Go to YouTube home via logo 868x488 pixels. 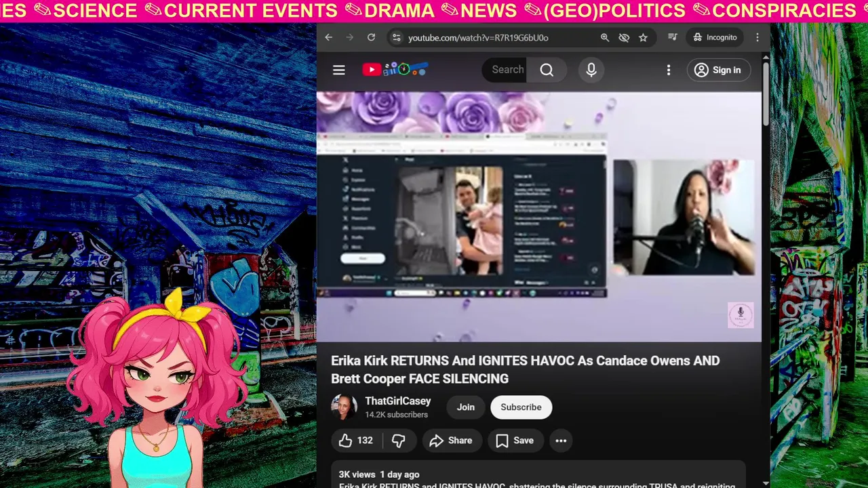395,69
